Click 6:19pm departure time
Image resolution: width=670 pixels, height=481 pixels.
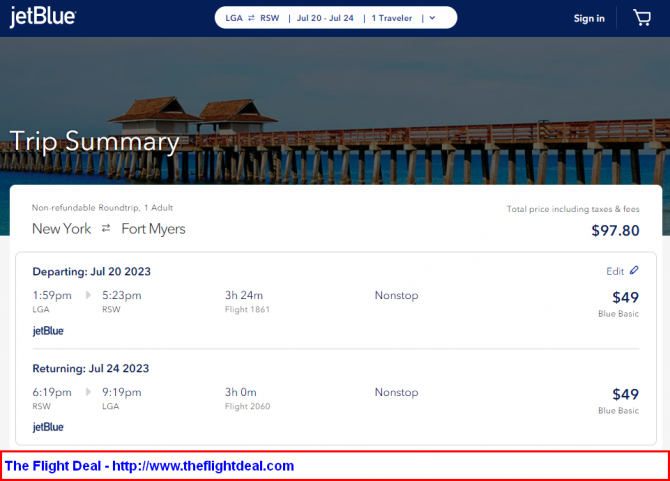click(x=52, y=392)
